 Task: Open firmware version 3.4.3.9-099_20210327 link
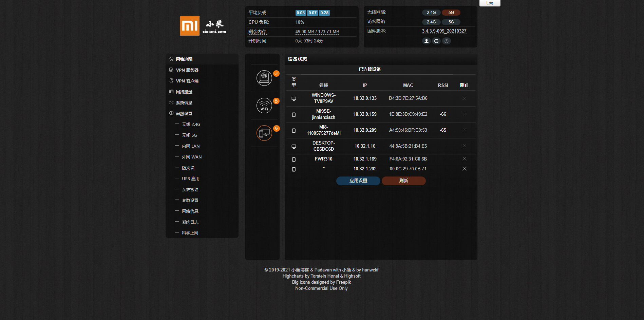(444, 31)
